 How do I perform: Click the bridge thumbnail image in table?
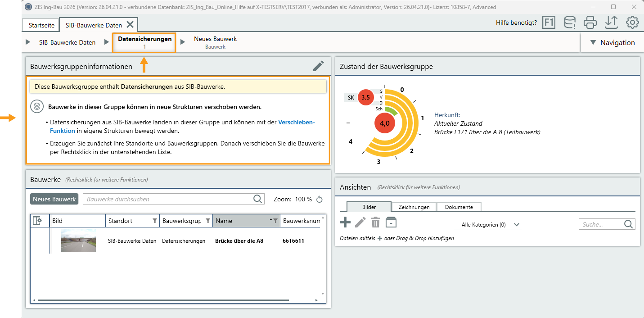(x=78, y=241)
